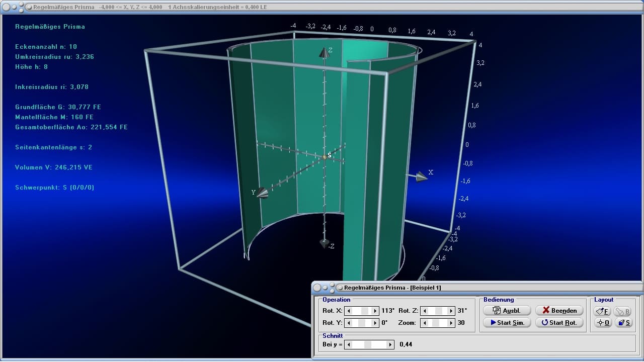Click the text 'Eckenanzahl n: 10'
This screenshot has width=644, height=362.
click(x=46, y=47)
